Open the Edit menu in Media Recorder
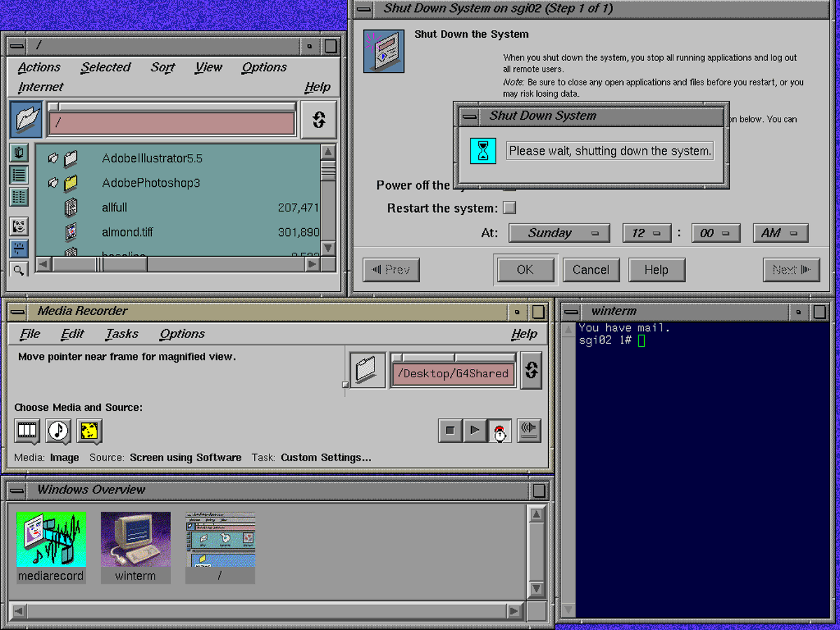The width and height of the screenshot is (840, 630). tap(72, 335)
